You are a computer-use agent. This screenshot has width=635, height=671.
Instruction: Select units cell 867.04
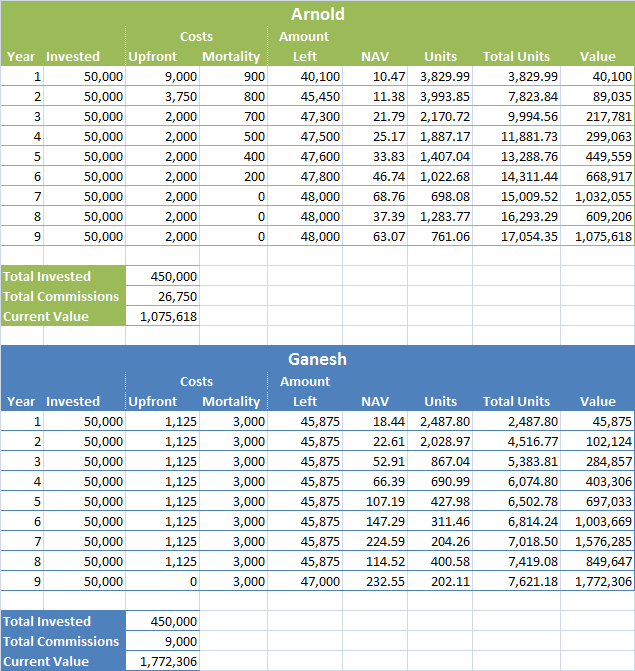(450, 461)
